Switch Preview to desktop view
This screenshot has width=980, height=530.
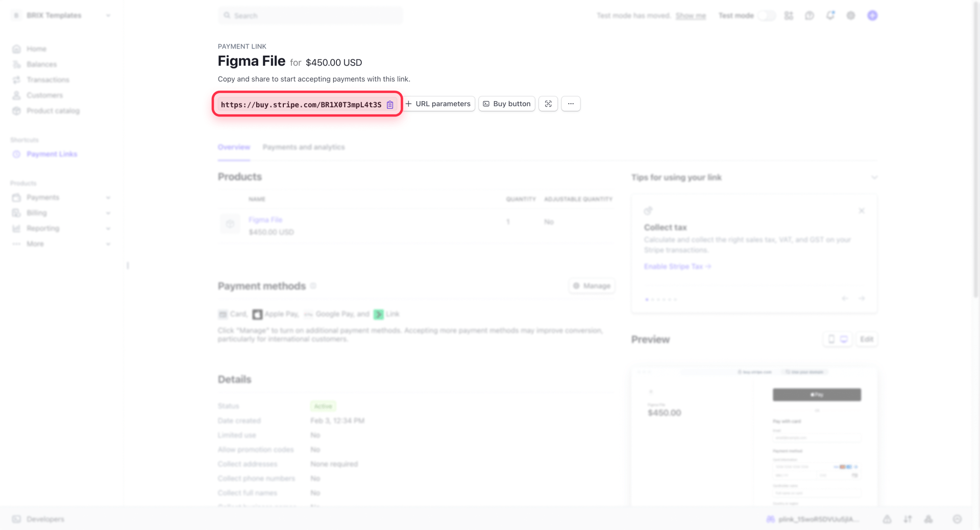(x=844, y=340)
